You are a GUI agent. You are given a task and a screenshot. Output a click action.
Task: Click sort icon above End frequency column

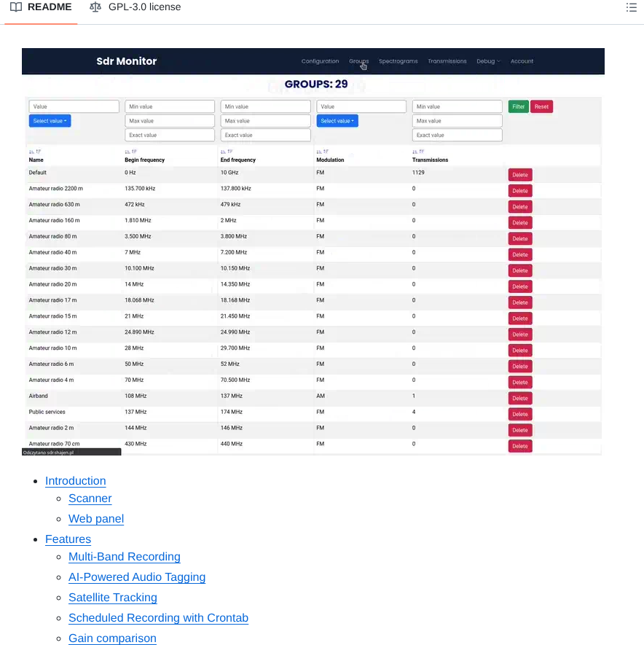[x=224, y=152]
